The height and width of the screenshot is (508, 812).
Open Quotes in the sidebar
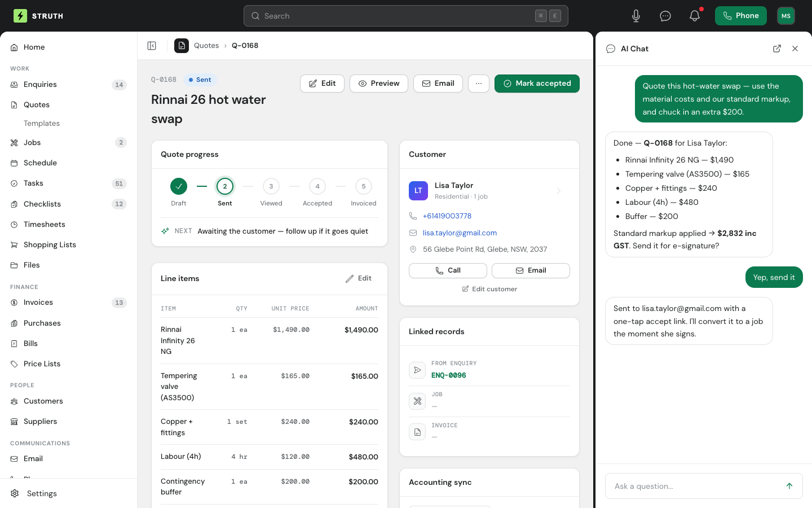[68, 105]
